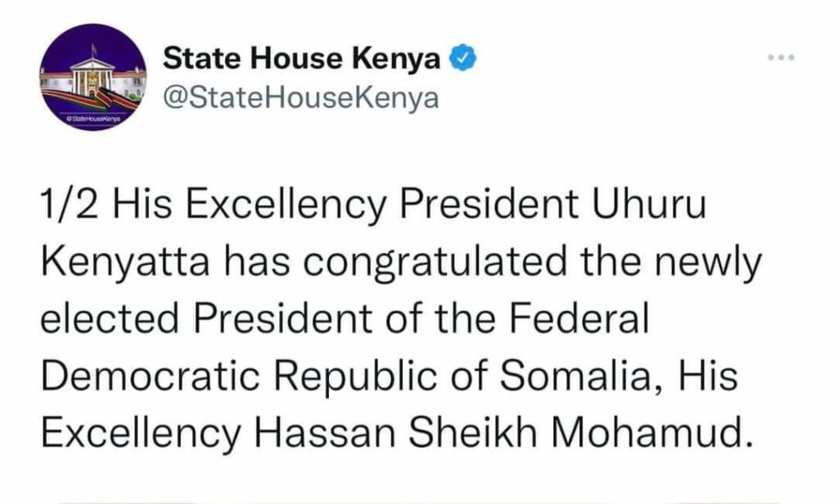Click the blue verified checkmark badge
838x504 pixels.
tap(461, 58)
